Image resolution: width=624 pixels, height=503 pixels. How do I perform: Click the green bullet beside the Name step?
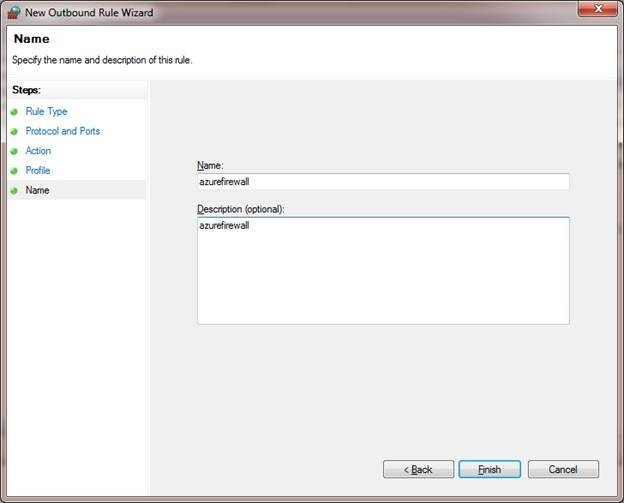14,190
